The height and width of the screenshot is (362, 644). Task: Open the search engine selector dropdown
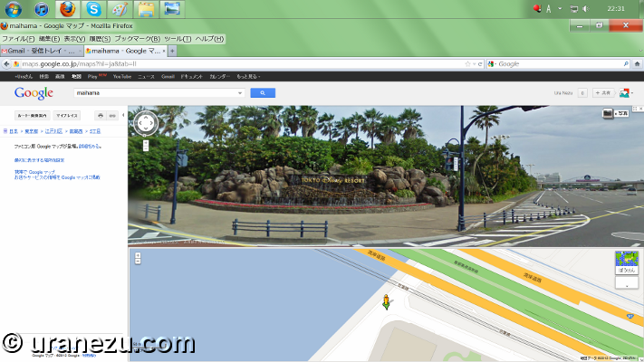[492, 64]
